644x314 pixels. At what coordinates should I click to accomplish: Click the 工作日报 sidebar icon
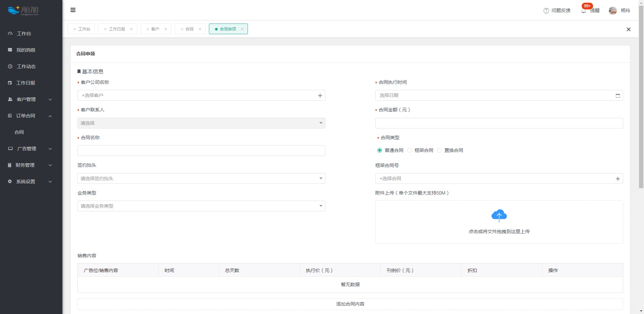(x=10, y=83)
